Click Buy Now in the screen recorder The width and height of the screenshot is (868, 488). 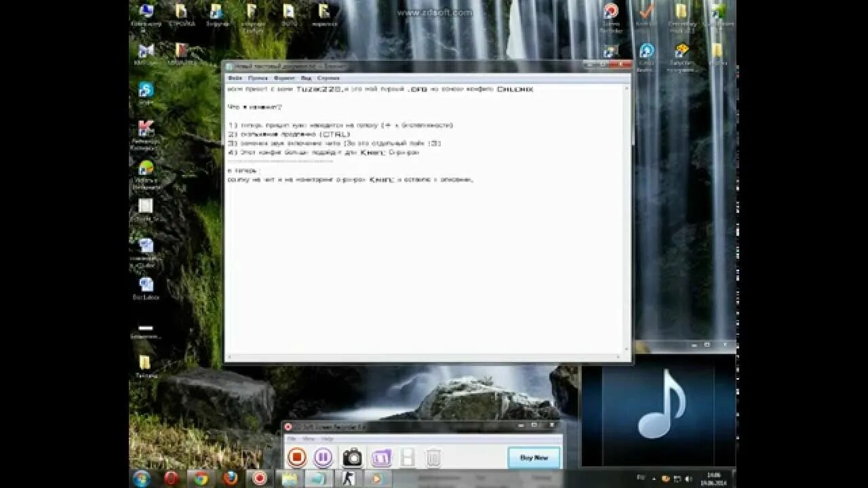coord(534,457)
